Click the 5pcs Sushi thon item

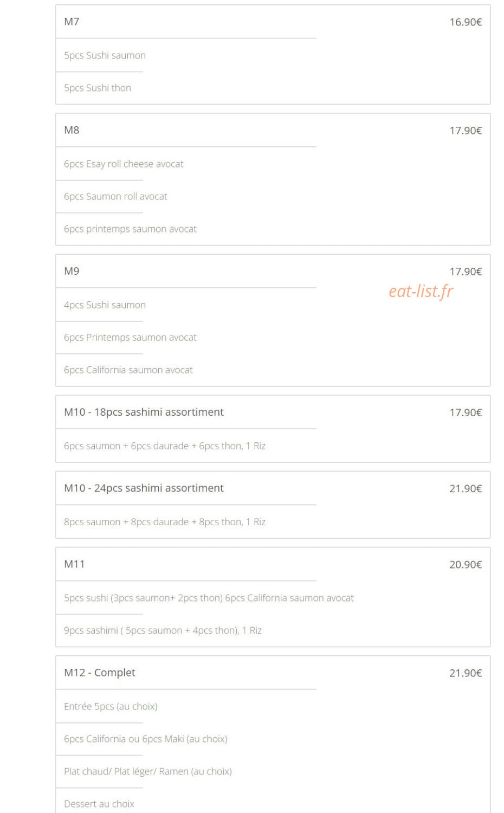[x=98, y=88]
